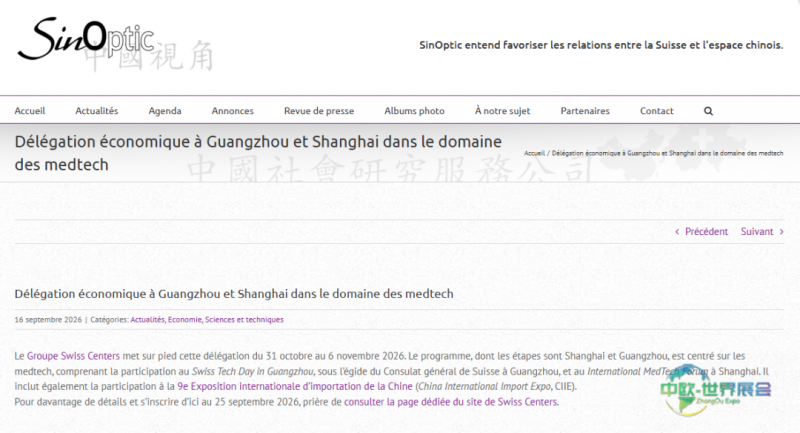Viewport: 800px width, 433px height.
Task: Open the Actualités category link
Action: 147,320
